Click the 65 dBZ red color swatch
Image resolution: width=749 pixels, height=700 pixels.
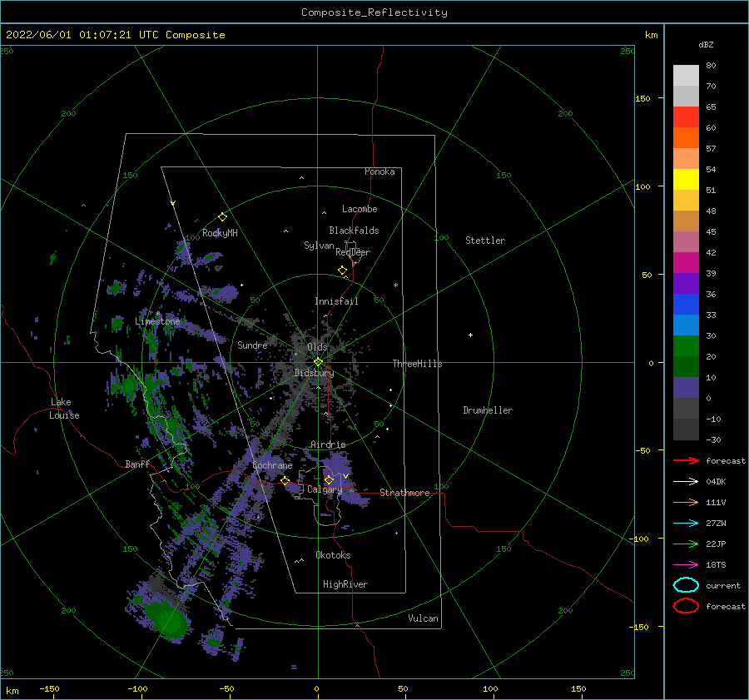(686, 117)
